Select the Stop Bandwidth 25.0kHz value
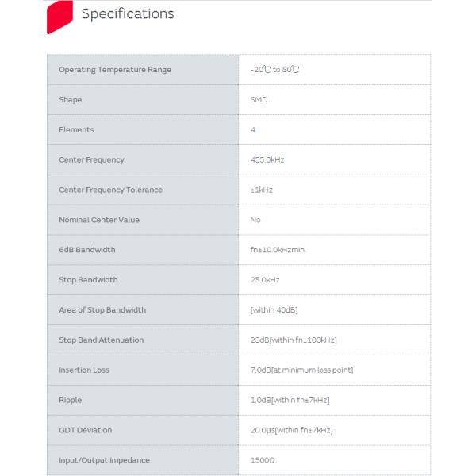The height and width of the screenshot is (476, 476). tap(265, 280)
